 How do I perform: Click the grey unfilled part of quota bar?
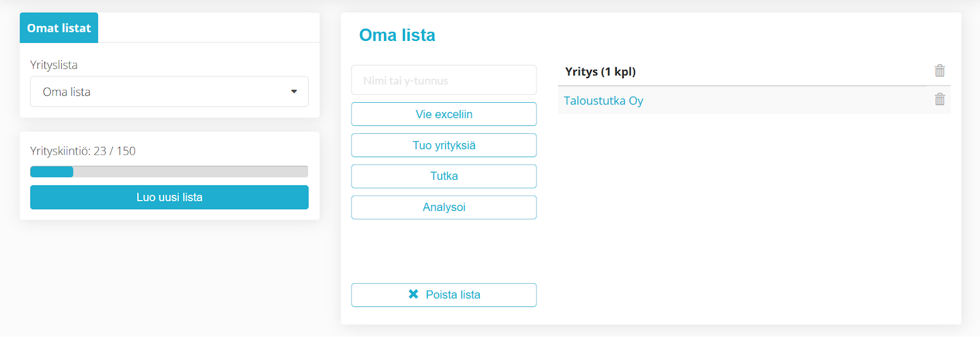tap(190, 172)
